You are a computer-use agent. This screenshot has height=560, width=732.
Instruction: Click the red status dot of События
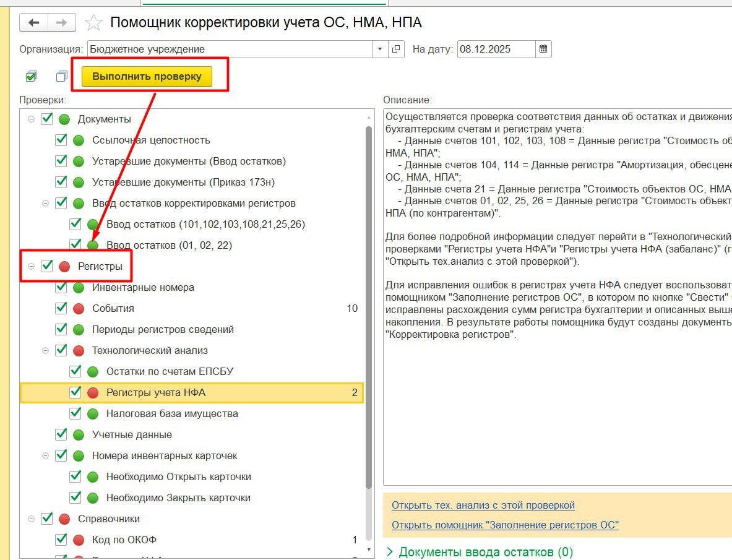(x=79, y=309)
